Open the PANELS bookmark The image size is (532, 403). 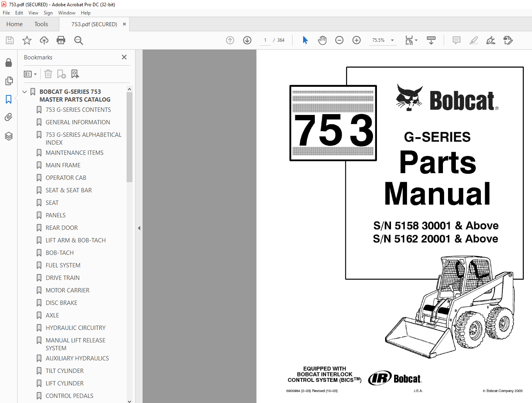point(55,215)
